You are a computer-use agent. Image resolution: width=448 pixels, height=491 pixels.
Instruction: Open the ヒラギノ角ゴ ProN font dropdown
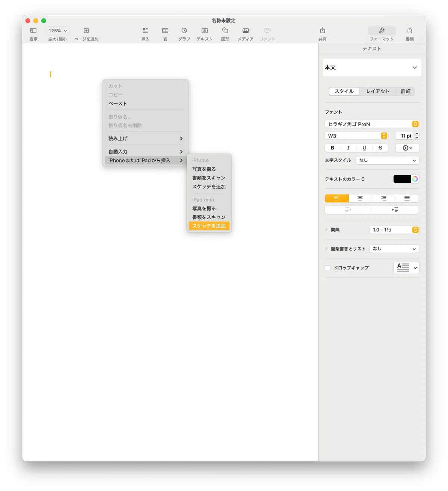[372, 124]
